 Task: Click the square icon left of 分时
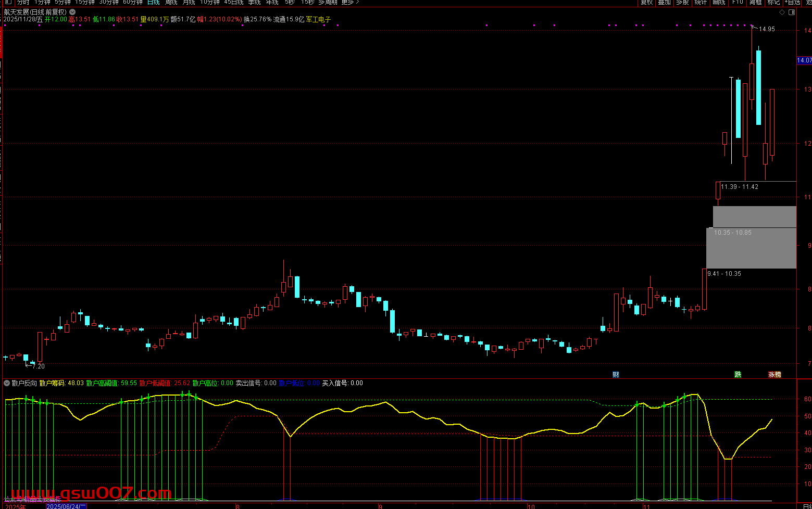(8, 3)
